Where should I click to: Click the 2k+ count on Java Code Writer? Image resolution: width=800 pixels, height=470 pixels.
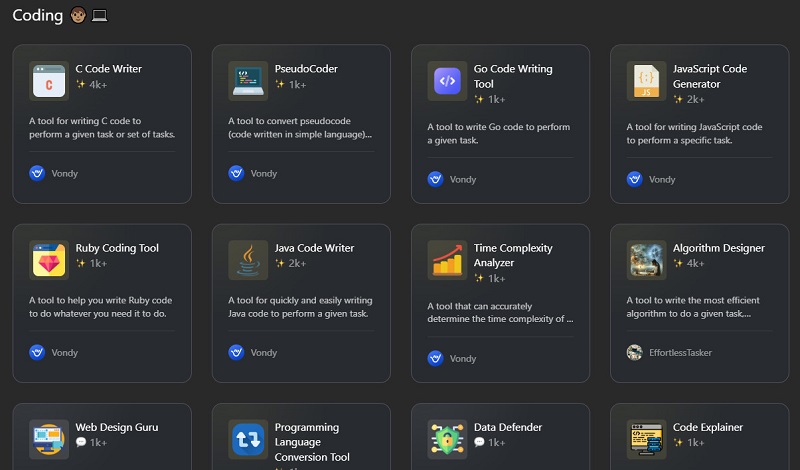tap(297, 264)
